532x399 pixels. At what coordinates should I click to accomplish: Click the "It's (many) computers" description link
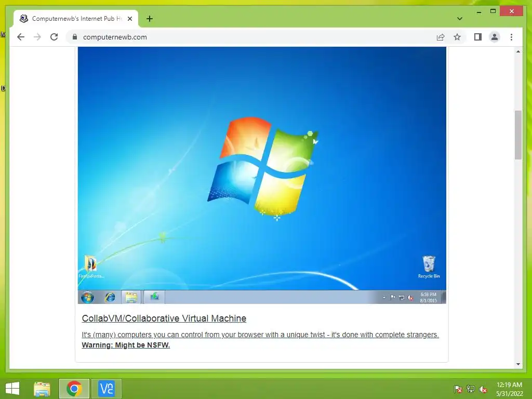click(x=260, y=335)
